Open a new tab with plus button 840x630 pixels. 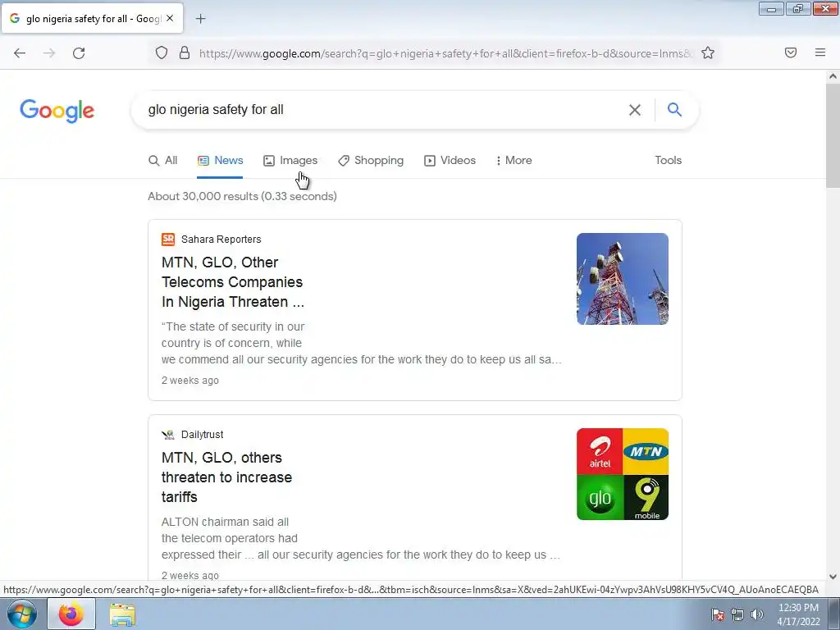[200, 19]
